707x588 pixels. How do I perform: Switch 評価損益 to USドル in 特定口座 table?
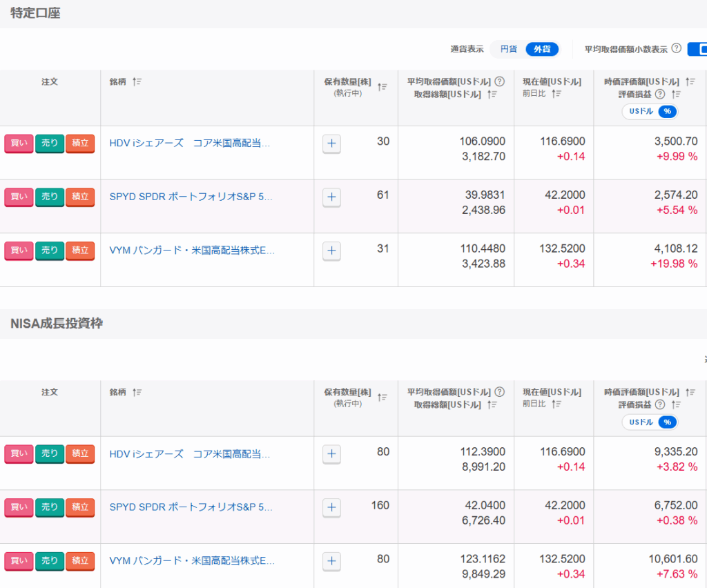click(640, 112)
